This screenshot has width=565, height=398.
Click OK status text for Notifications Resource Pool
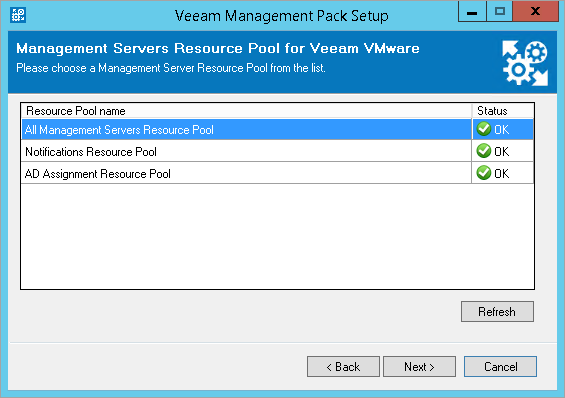pos(502,152)
